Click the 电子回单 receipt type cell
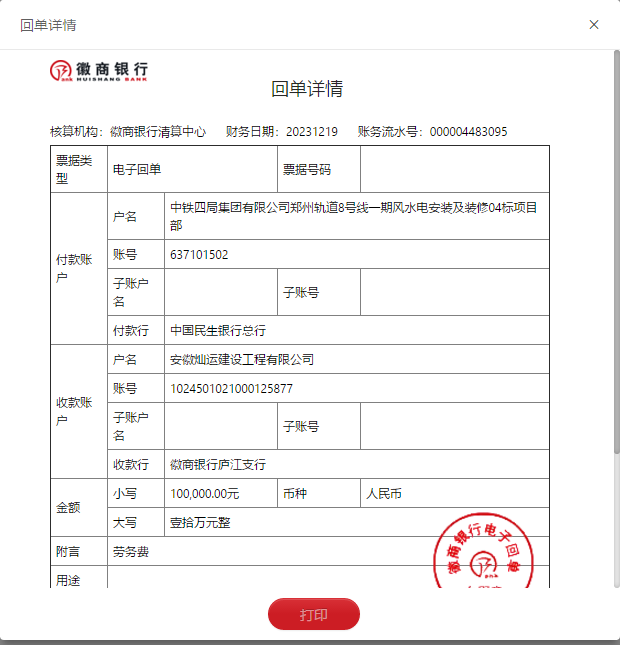 pos(136,170)
